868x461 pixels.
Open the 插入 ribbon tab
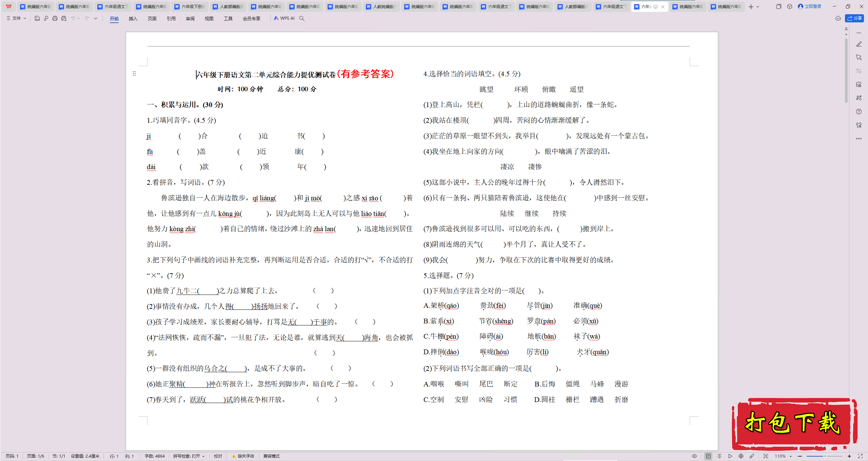point(133,19)
